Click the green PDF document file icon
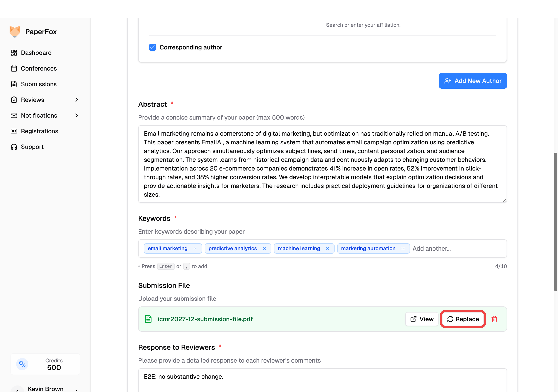The image size is (558, 392). click(148, 319)
